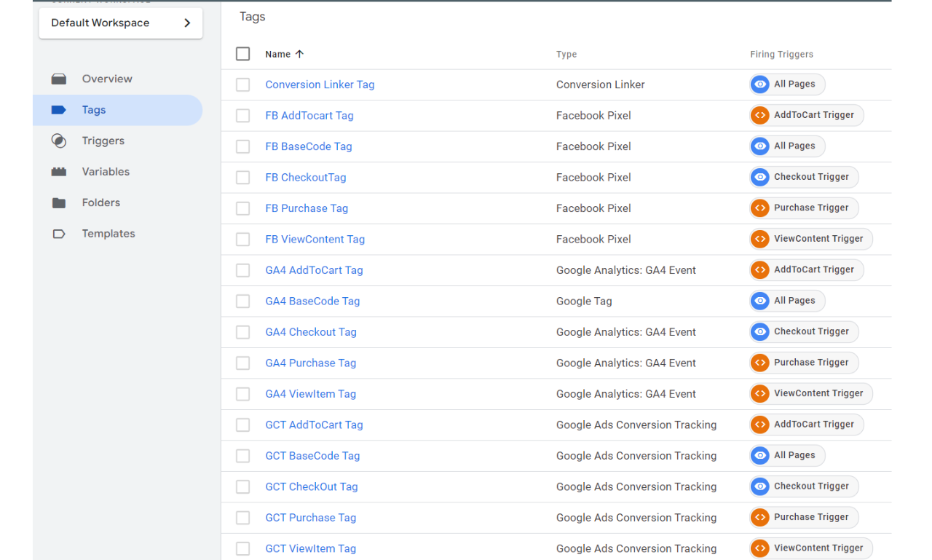Go to Variables in the sidebar menu

[106, 172]
